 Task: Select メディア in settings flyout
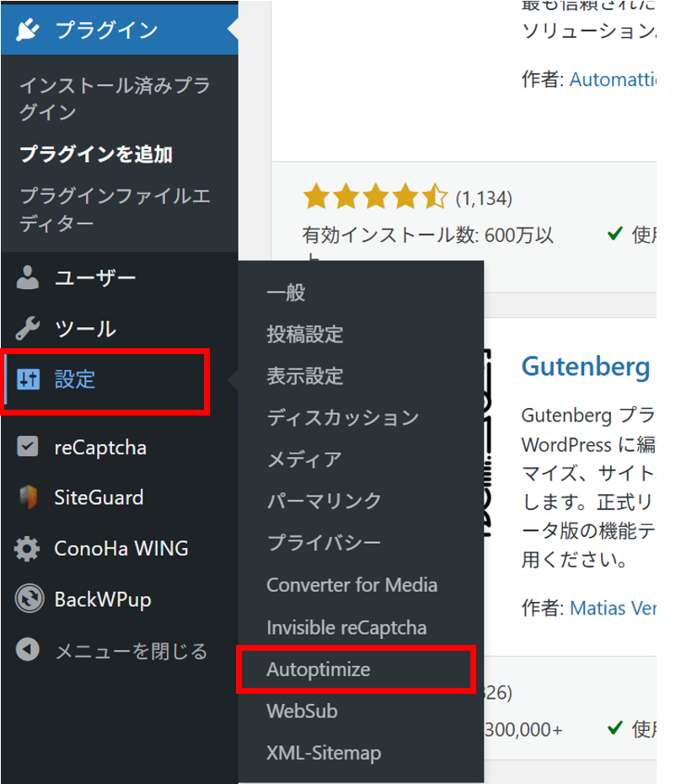coord(304,459)
